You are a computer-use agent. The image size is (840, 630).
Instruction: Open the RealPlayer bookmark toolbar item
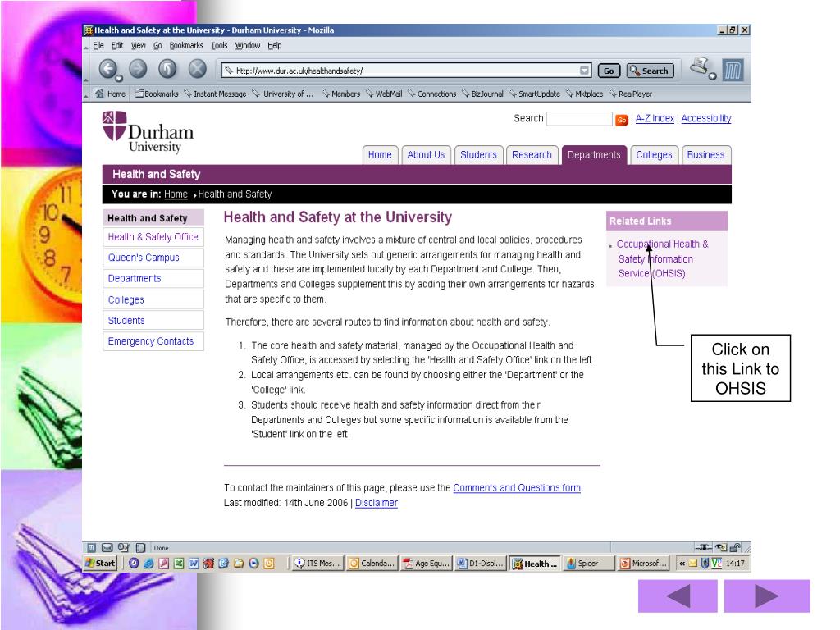coord(631,94)
